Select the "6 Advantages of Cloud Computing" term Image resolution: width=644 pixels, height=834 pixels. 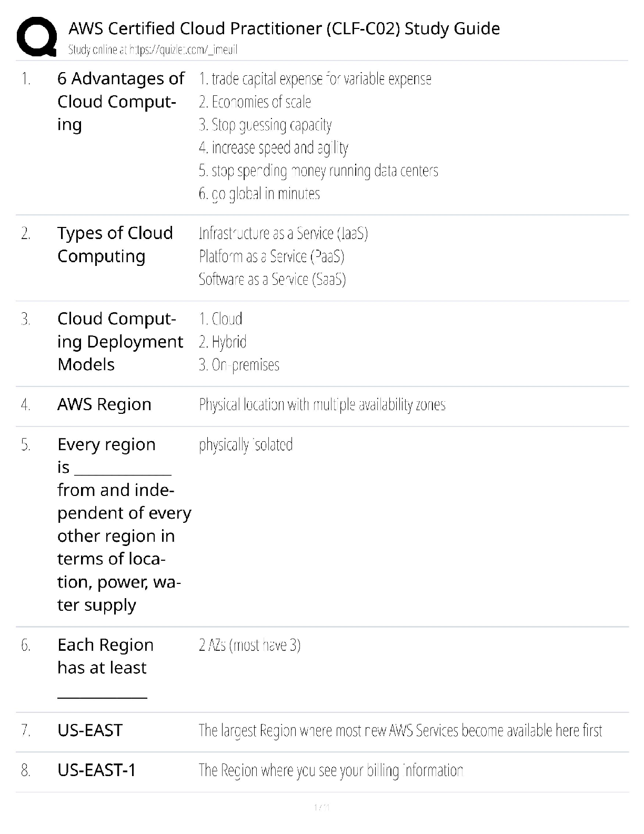(x=120, y=102)
